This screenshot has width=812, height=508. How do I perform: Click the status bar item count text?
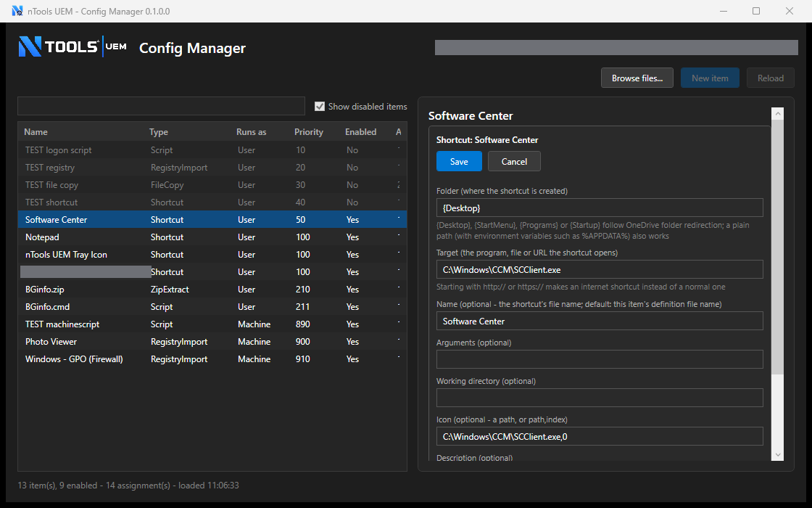128,486
